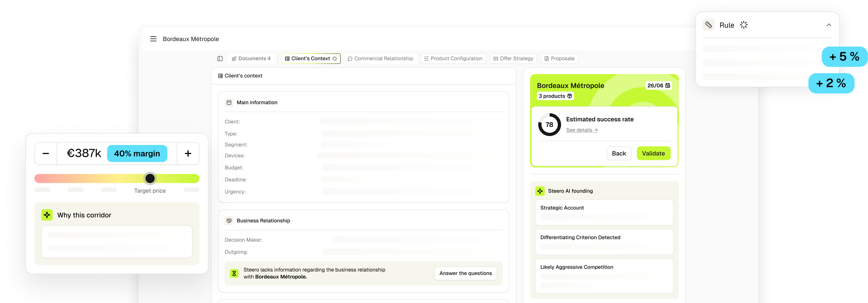Image resolution: width=868 pixels, height=303 pixels.
Task: Click the sliders icon on Product Configuration tab
Action: point(426,59)
